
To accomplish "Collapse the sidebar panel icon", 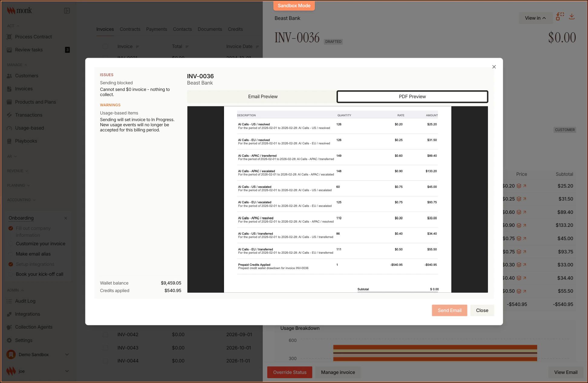I will [67, 11].
